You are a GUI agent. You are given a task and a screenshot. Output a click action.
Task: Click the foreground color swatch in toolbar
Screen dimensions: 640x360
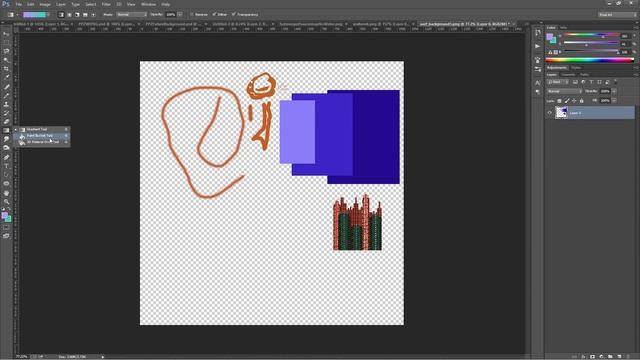coord(4,215)
